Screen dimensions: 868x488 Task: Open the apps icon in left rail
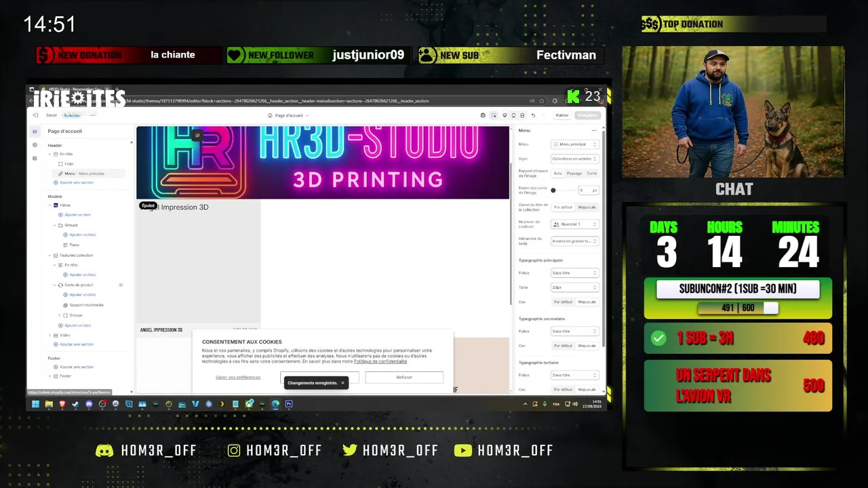tap(35, 158)
